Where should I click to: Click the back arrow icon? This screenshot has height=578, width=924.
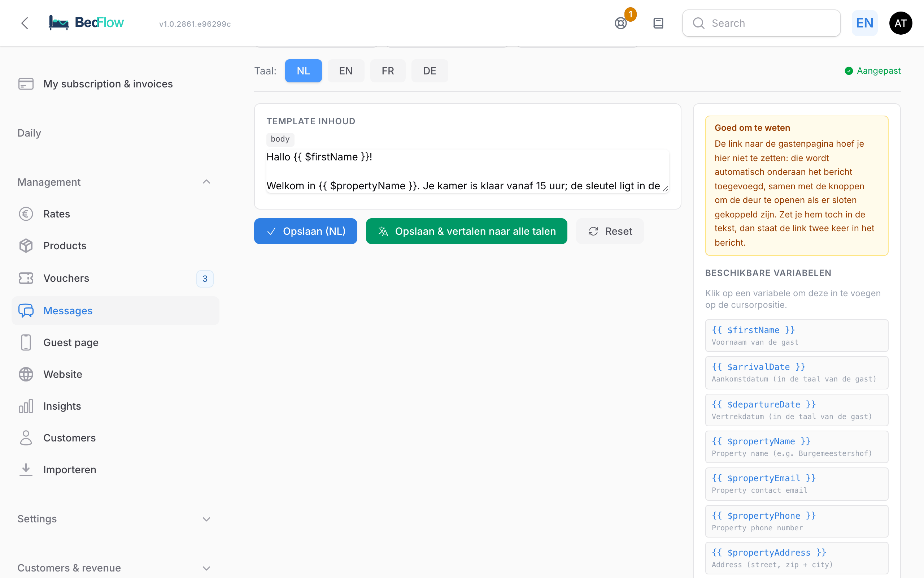(x=25, y=23)
